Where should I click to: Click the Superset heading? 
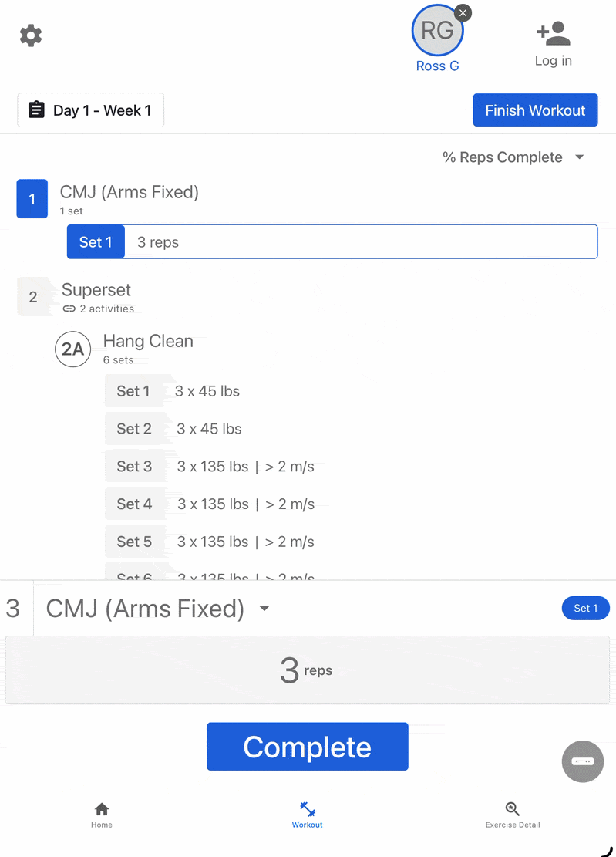[x=96, y=290]
